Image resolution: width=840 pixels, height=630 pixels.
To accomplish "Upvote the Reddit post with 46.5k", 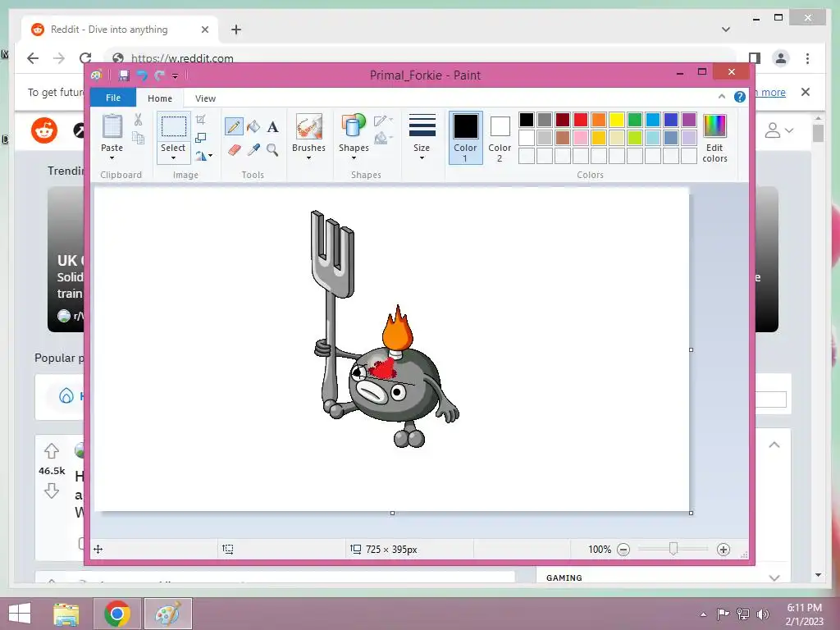I will [52, 451].
